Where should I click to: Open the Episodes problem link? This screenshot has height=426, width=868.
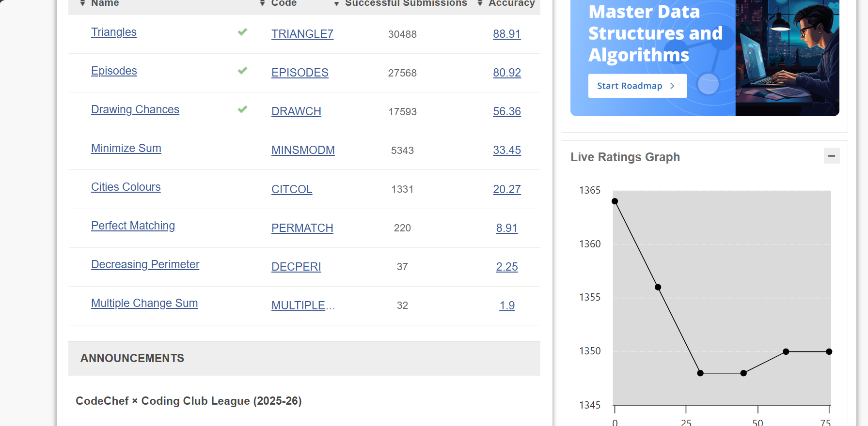click(x=114, y=71)
